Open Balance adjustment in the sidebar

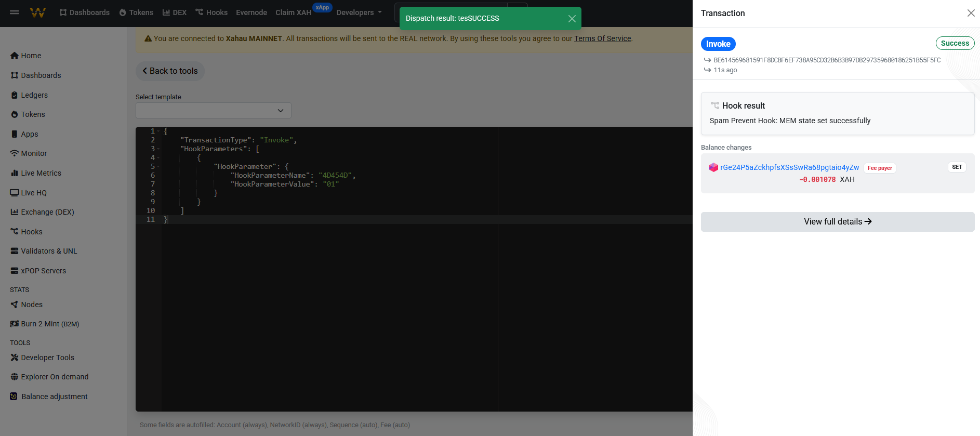tap(49, 397)
